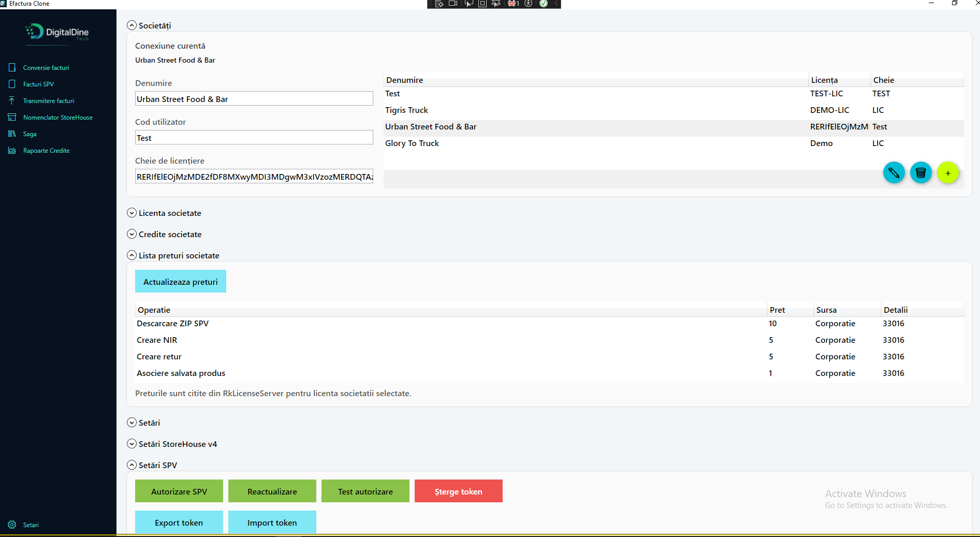
Task: Focus the Cod utilizator input field
Action: pyautogui.click(x=254, y=137)
